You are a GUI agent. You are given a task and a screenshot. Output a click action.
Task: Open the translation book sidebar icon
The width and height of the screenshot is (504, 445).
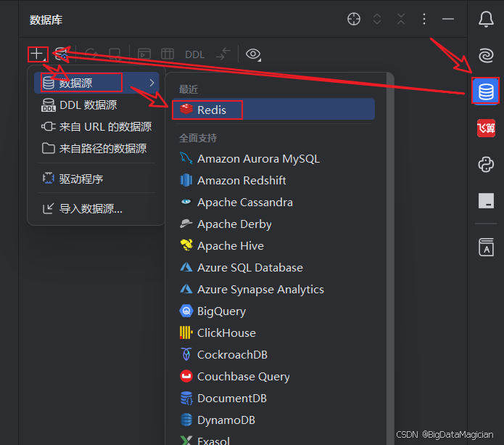click(x=486, y=247)
